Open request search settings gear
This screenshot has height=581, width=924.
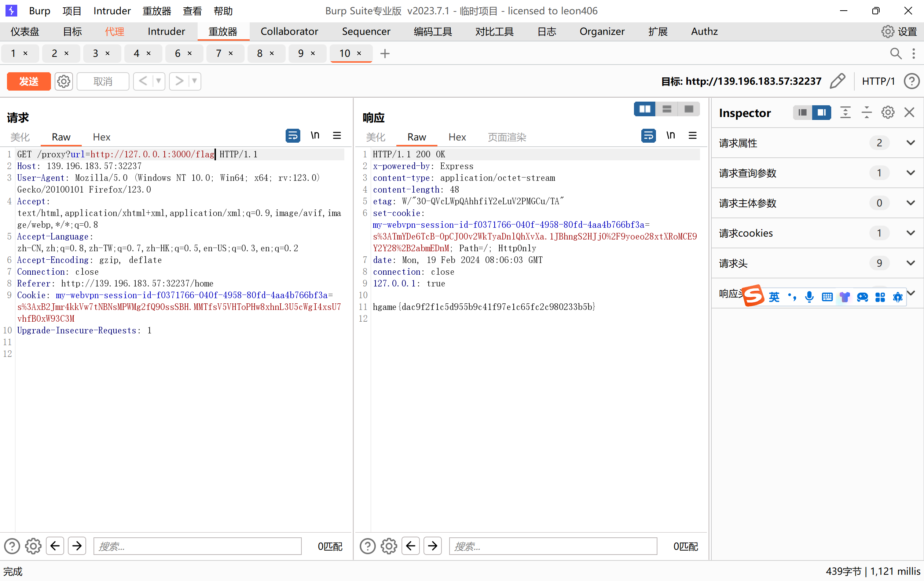point(33,546)
